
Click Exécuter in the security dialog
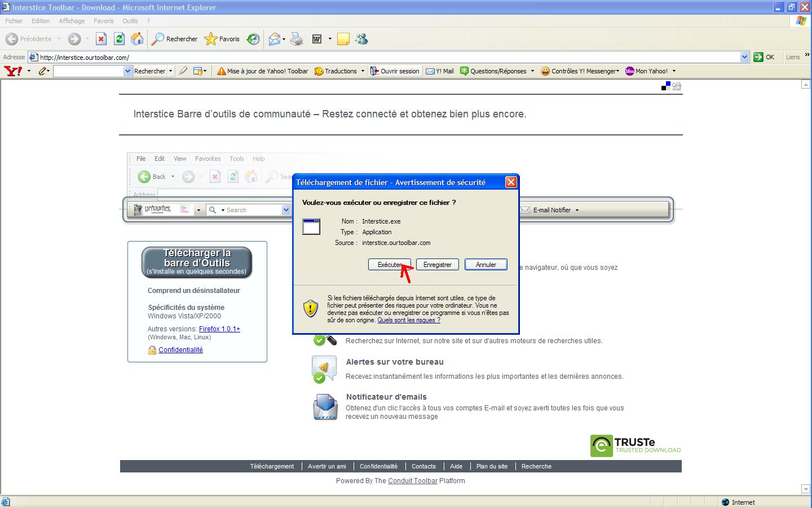pyautogui.click(x=390, y=264)
